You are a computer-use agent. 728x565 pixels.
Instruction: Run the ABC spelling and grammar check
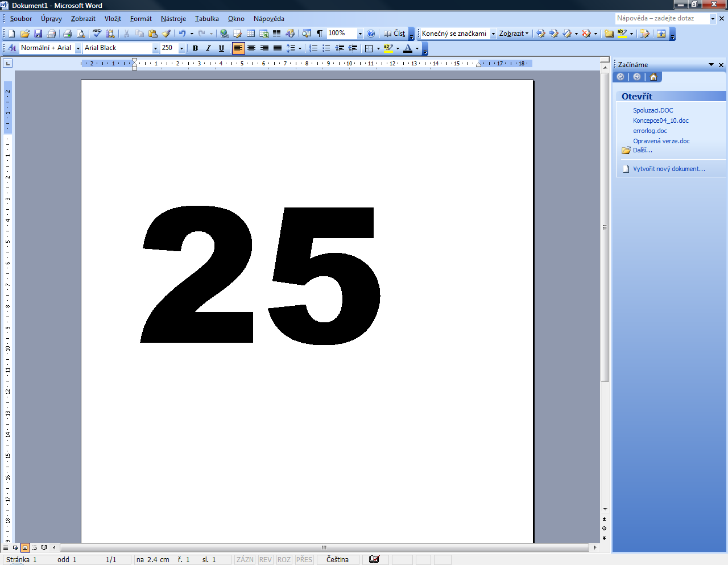pos(97,34)
